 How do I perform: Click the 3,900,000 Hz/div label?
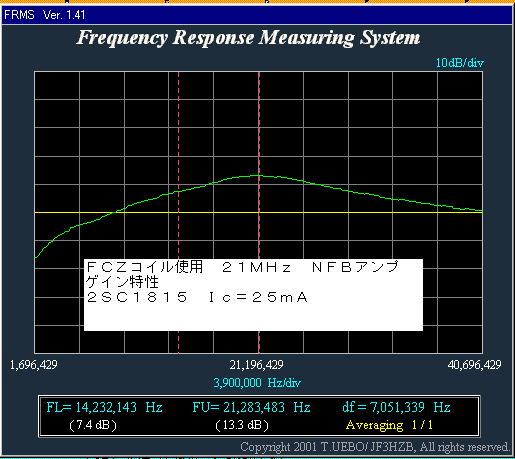tap(257, 383)
